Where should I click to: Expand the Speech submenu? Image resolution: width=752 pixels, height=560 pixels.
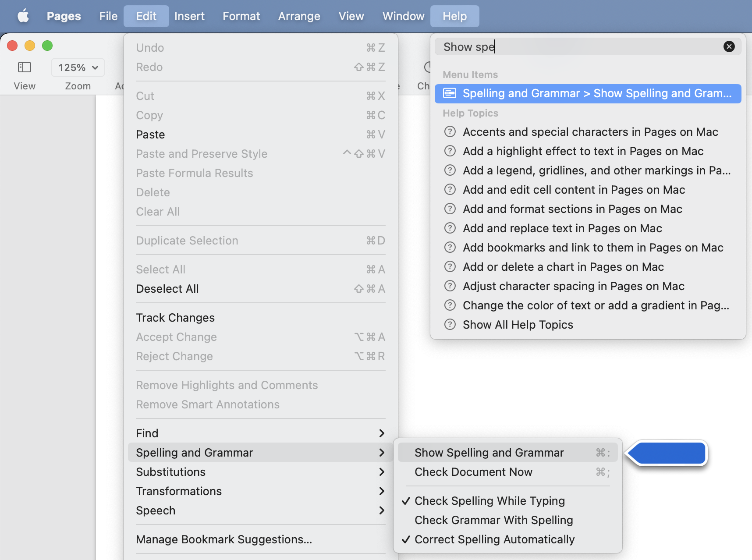tap(261, 510)
